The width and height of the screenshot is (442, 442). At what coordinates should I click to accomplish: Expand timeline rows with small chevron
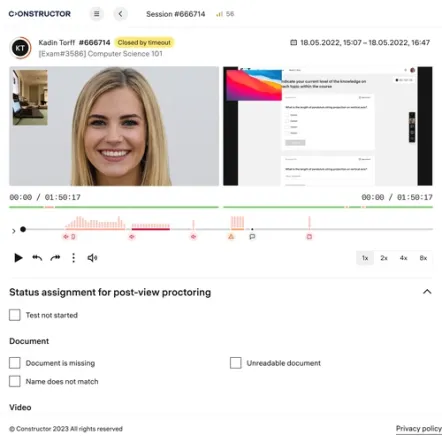tap(13, 231)
